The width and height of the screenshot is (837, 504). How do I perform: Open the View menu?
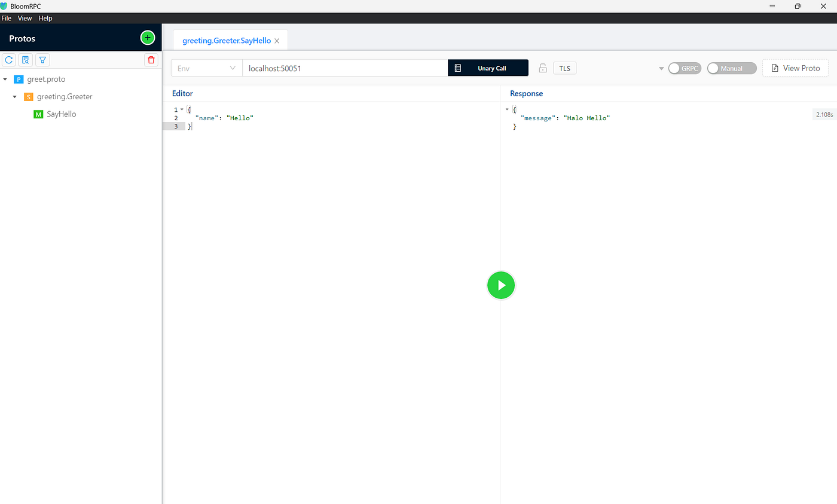pos(25,18)
